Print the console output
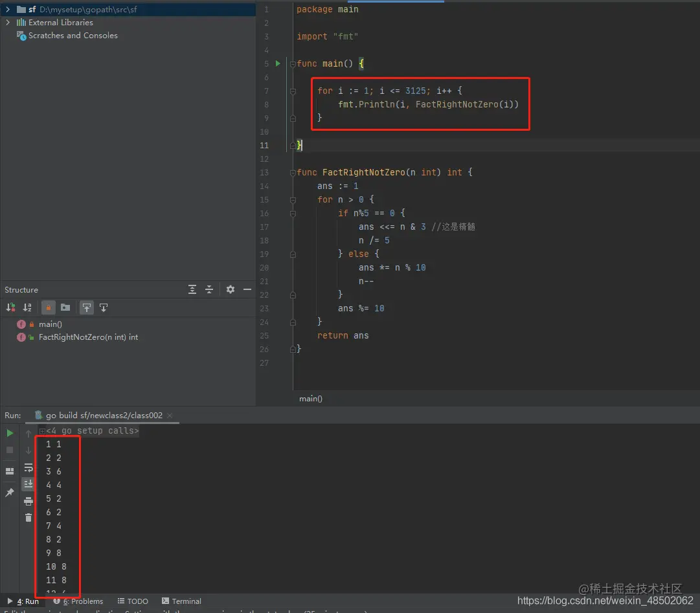 click(x=28, y=501)
